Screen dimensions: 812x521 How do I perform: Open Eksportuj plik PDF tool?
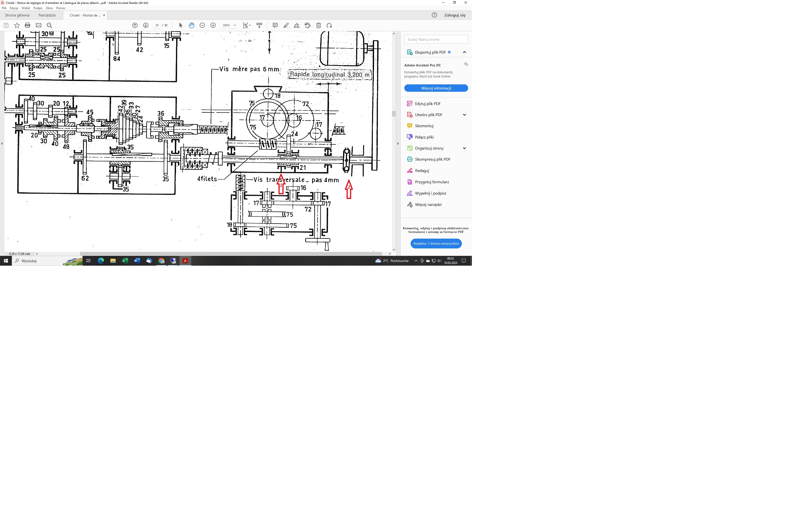coord(430,52)
